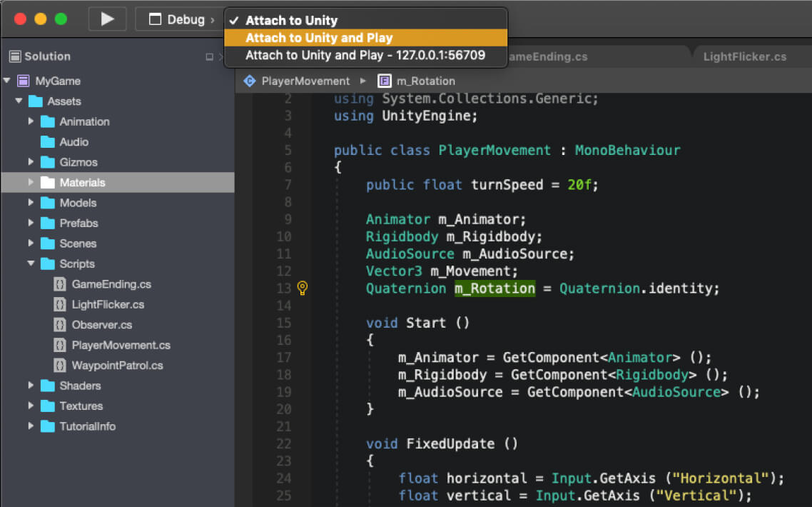This screenshot has height=507, width=812.
Task: Select Attach to Unity and Play
Action: tap(319, 38)
